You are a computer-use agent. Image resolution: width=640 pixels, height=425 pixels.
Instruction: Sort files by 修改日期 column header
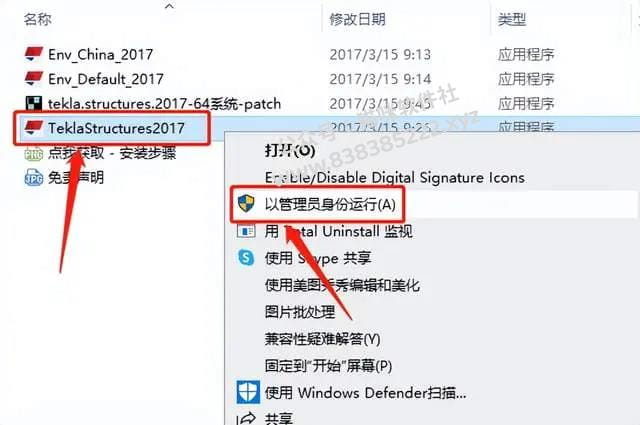358,19
